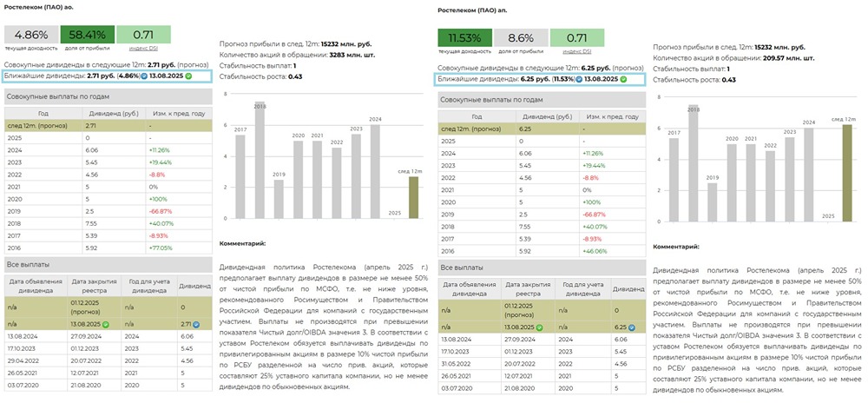Click Дивиденд (руб.) column header in ап yearly table
Viewport: 868px width, 403px height.
547,116
